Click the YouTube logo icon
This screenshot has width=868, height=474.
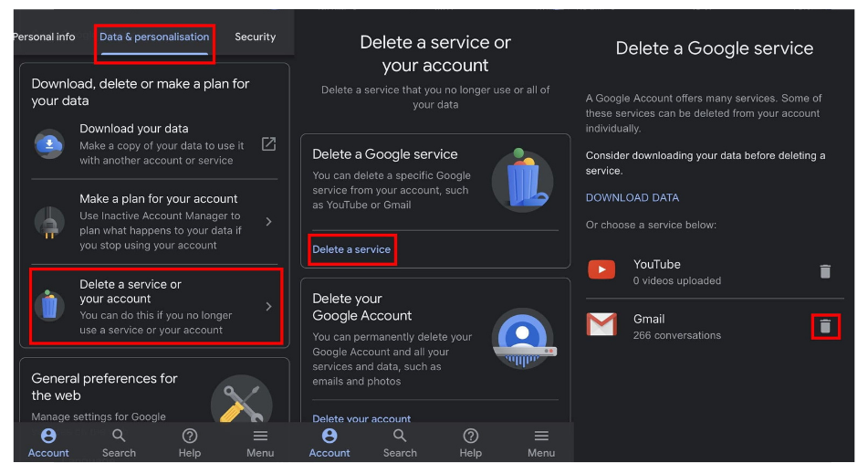click(x=601, y=269)
